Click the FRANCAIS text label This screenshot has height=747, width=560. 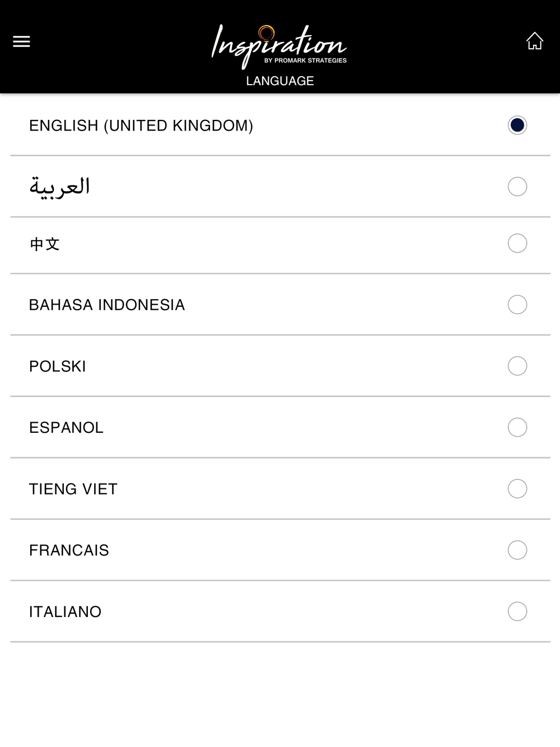69,550
